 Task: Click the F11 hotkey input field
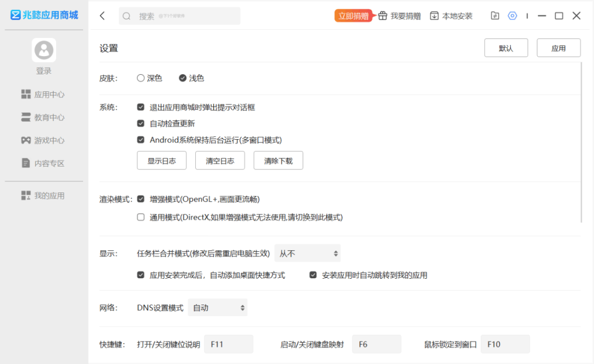(x=229, y=344)
